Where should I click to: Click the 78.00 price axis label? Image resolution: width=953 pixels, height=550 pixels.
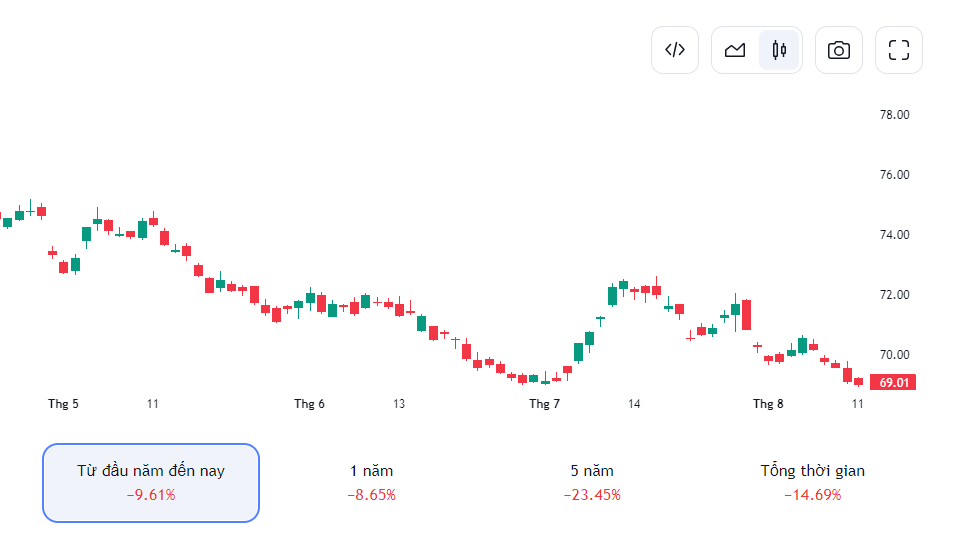point(894,115)
